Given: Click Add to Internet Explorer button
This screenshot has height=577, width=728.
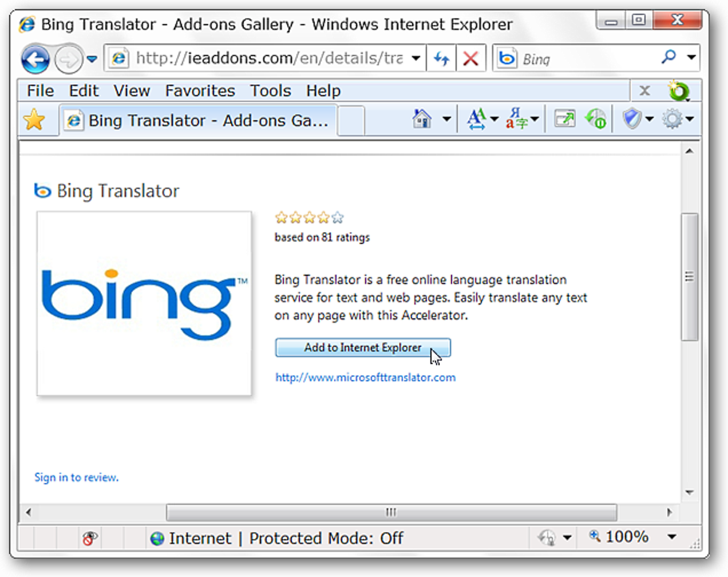Looking at the screenshot, I should tap(363, 347).
